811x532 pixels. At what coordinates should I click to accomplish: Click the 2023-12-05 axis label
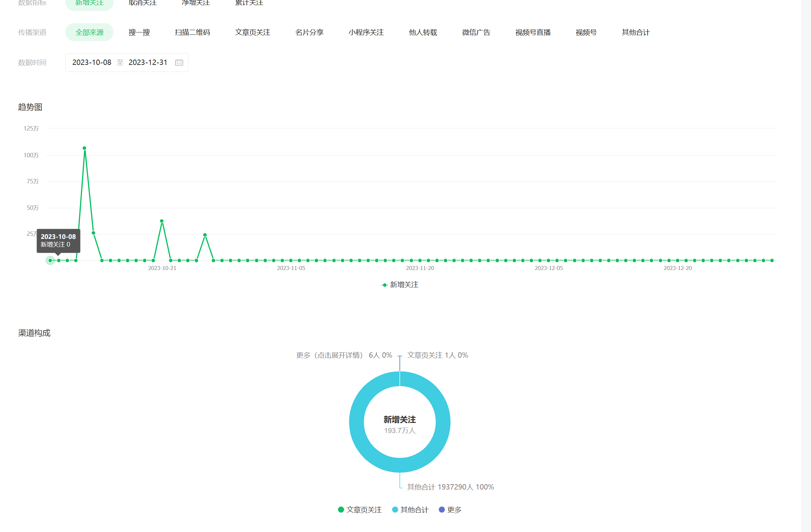pyautogui.click(x=549, y=268)
